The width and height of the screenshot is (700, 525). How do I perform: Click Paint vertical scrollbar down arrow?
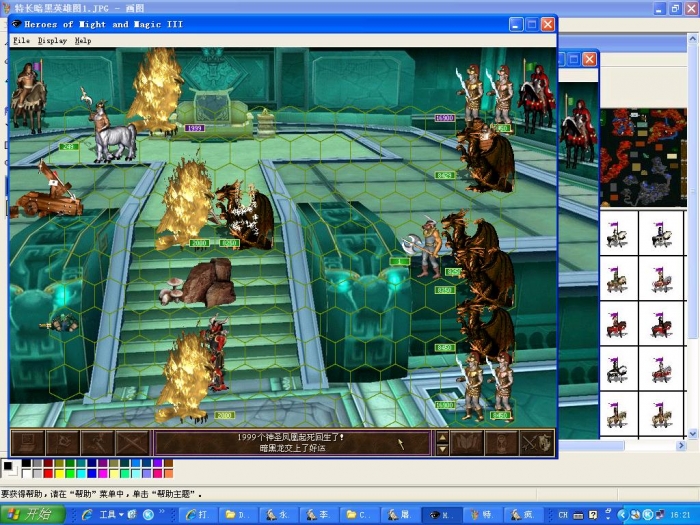pyautogui.click(x=692, y=433)
